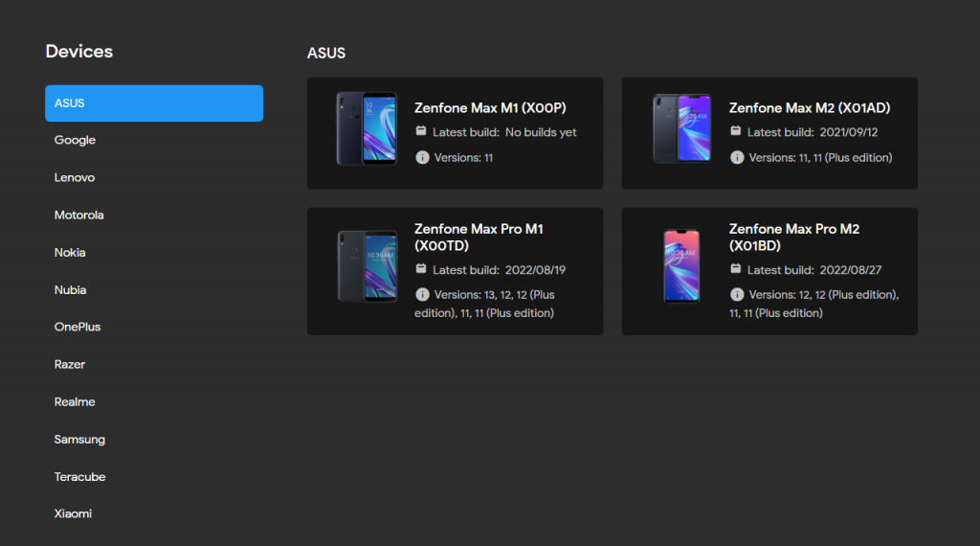980x546 pixels.
Task: Click versions text starting with 13 on Pro M1
Action: coord(485,304)
